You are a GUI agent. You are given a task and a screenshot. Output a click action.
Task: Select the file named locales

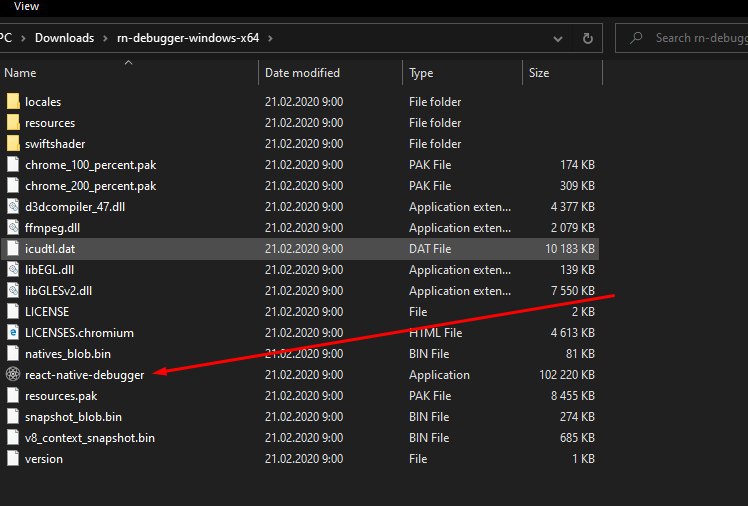[x=43, y=102]
